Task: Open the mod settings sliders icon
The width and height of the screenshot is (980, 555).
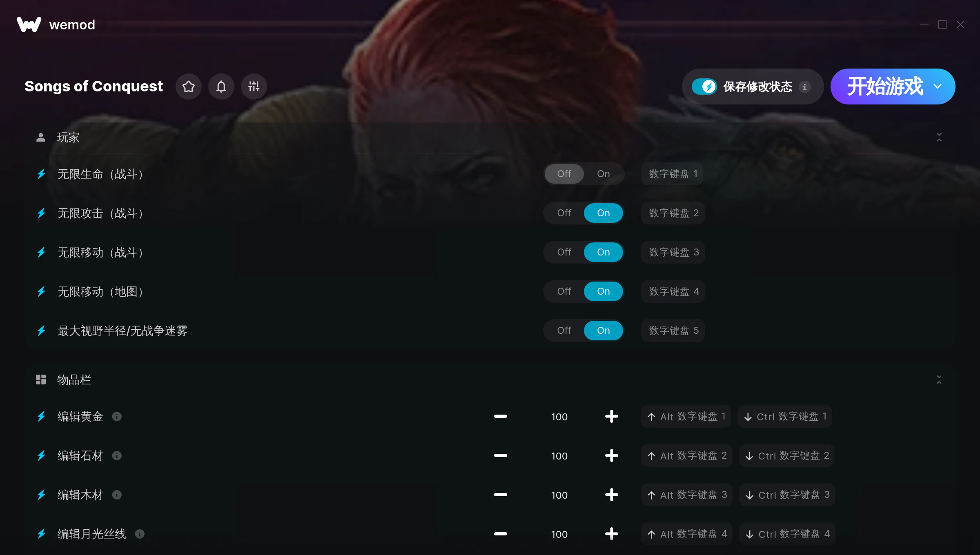Action: click(x=254, y=87)
